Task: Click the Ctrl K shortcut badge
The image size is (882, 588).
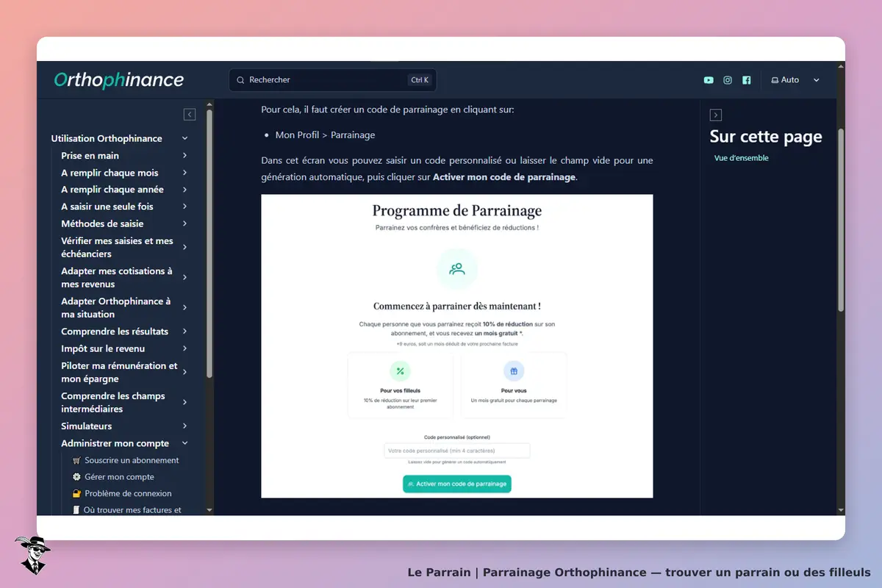Action: click(420, 80)
